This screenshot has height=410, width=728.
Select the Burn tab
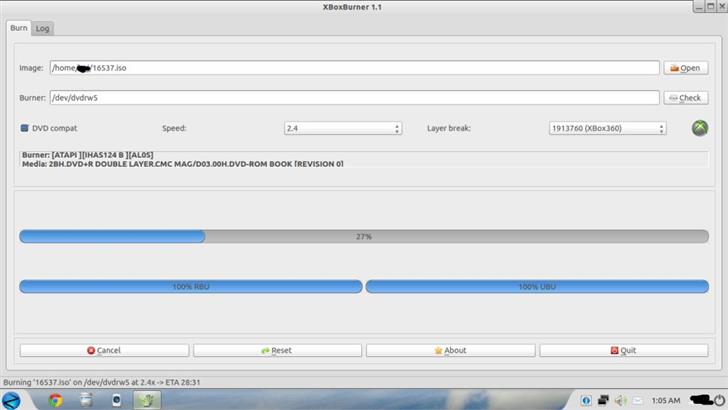[x=19, y=28]
